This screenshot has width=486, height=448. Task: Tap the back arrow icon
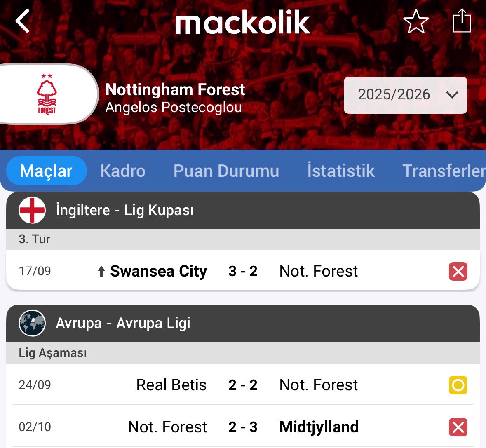pos(23,21)
